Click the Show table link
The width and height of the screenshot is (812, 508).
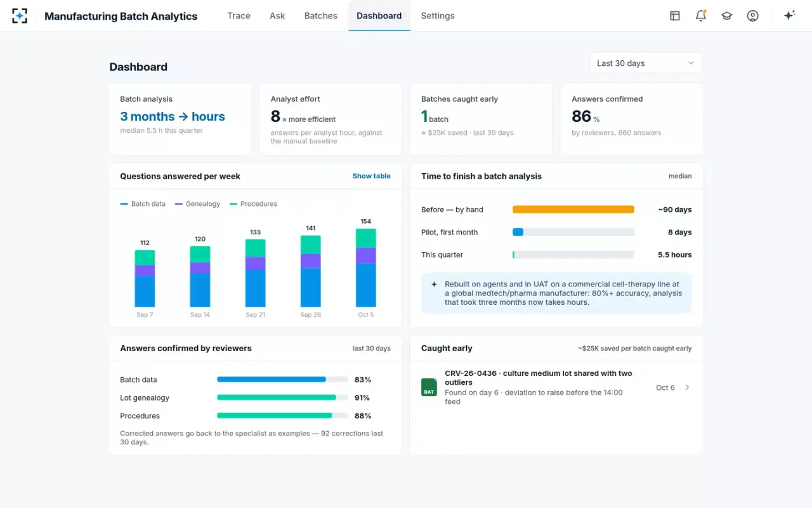pyautogui.click(x=372, y=176)
